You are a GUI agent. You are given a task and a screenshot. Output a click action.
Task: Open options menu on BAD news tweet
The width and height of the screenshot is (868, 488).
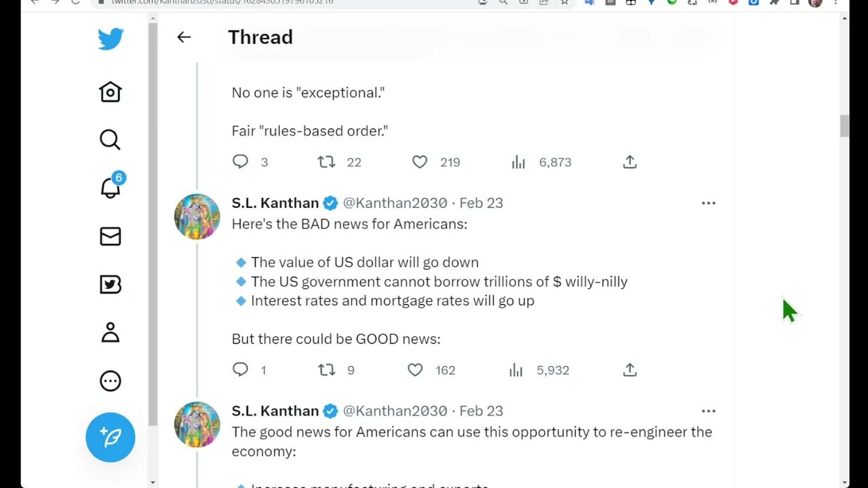point(709,203)
